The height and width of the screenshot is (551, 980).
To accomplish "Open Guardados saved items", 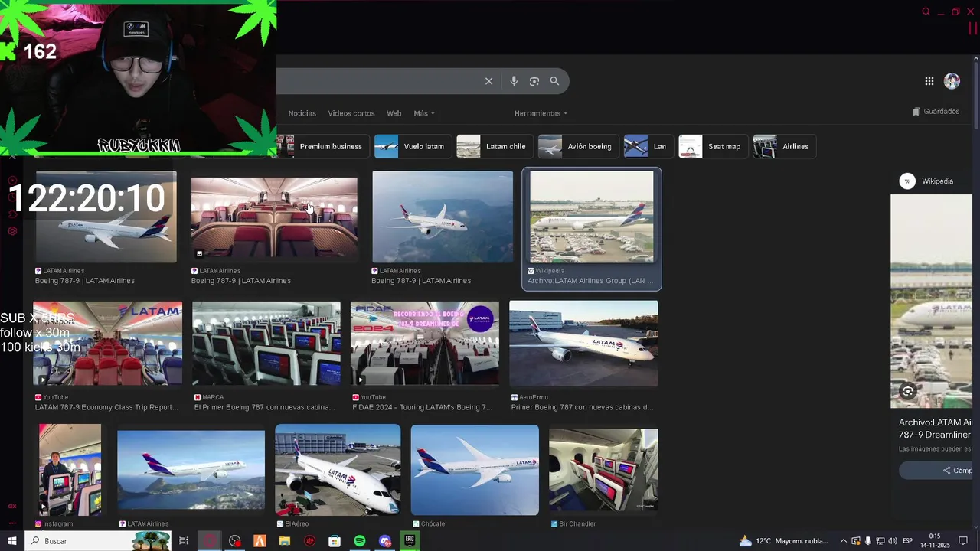I will click(x=936, y=112).
